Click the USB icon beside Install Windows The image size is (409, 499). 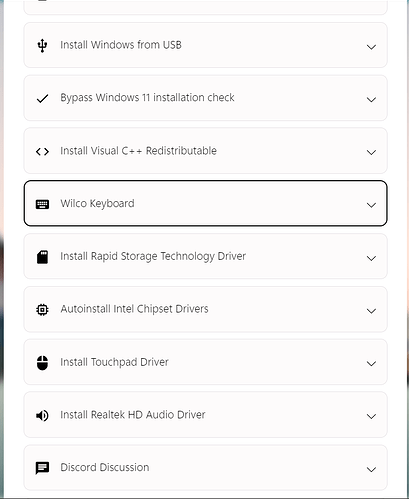(42, 45)
